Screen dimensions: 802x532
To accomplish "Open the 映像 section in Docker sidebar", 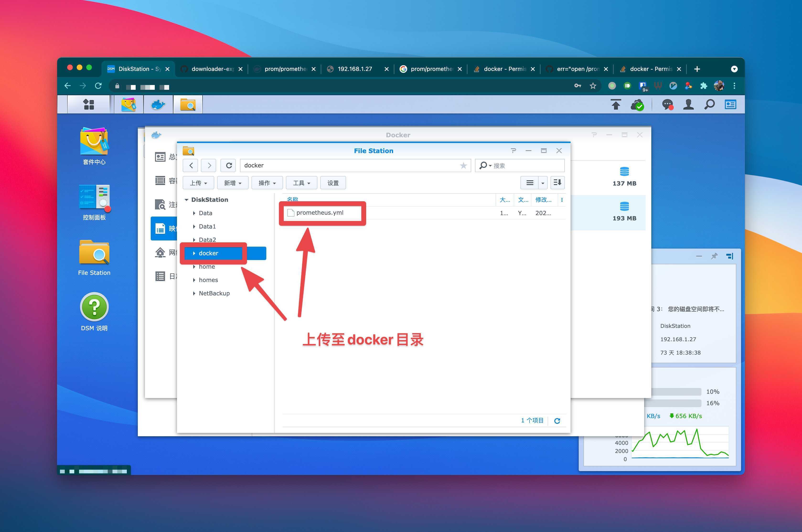I will click(x=164, y=228).
